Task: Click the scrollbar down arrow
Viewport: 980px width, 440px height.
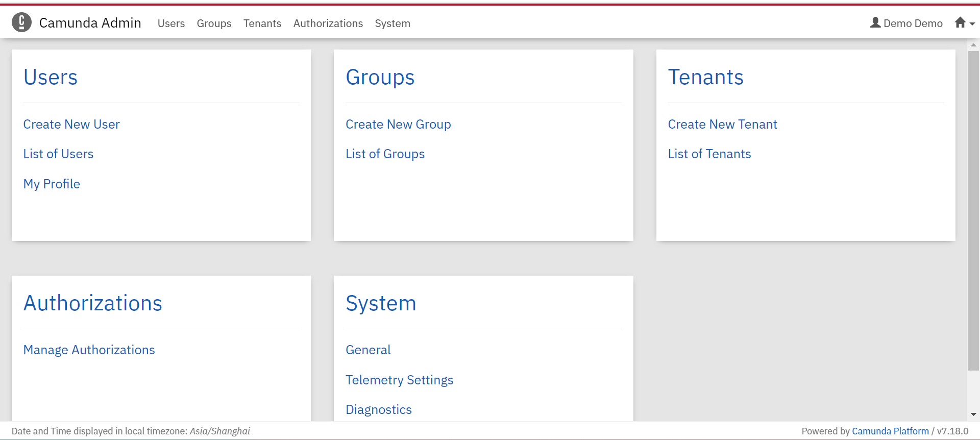Action: [x=973, y=414]
